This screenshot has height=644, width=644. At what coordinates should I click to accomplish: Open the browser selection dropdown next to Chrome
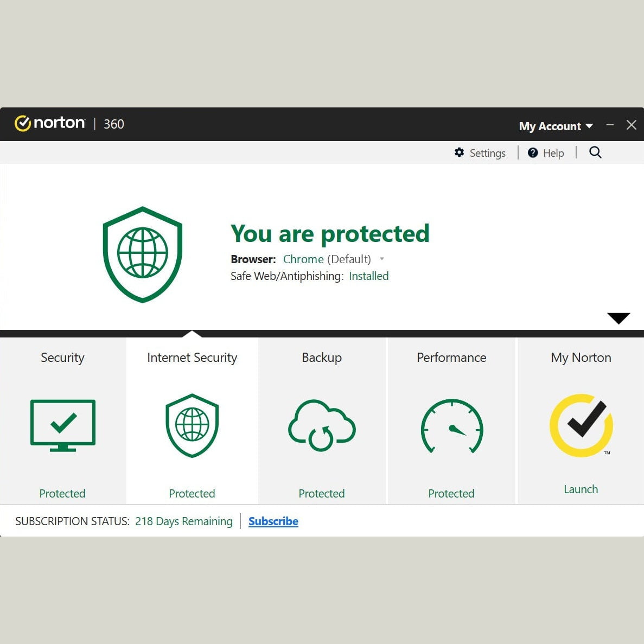(382, 259)
